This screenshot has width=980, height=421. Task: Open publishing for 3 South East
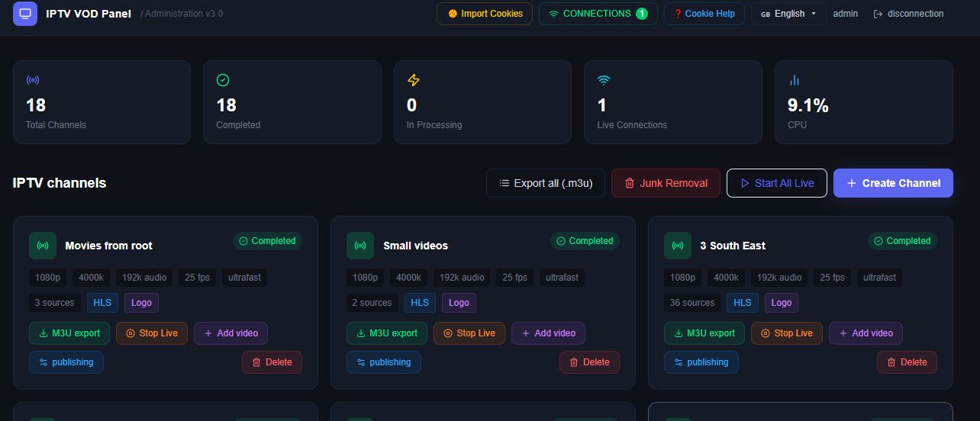701,362
